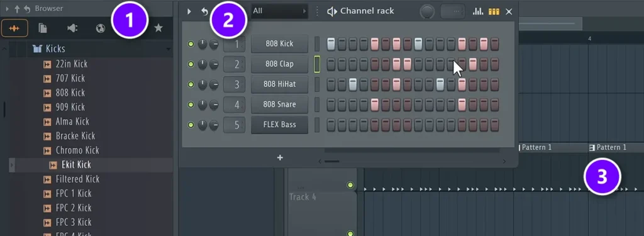Click the Browser back/undo arrow icon

click(27, 8)
